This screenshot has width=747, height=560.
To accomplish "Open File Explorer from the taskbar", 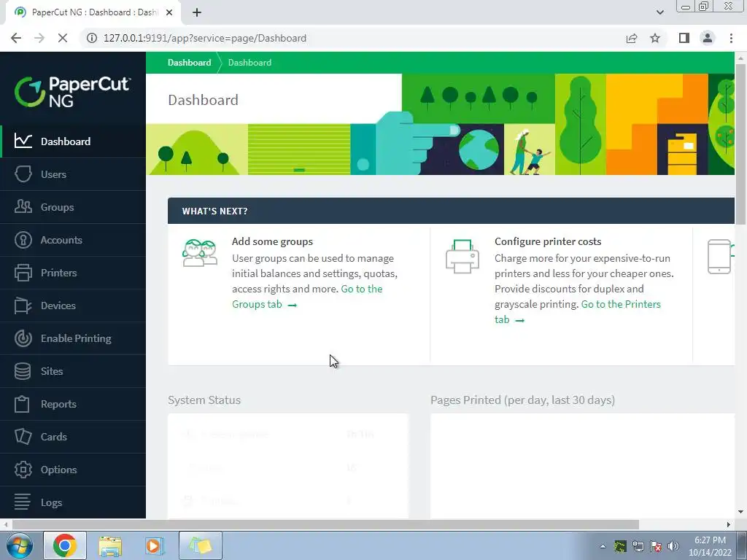I will (110, 545).
